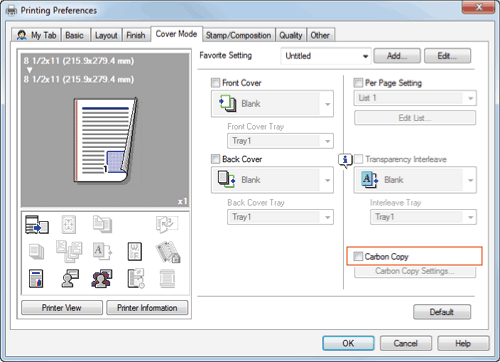Click the grayed scattered multiple sheets icon
The image size is (500, 362).
69,251
